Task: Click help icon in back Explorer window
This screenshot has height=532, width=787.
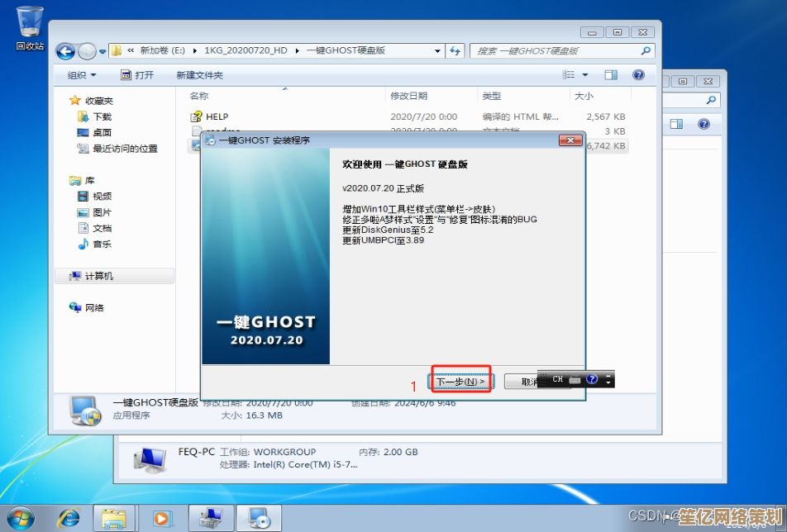Action: click(x=704, y=124)
